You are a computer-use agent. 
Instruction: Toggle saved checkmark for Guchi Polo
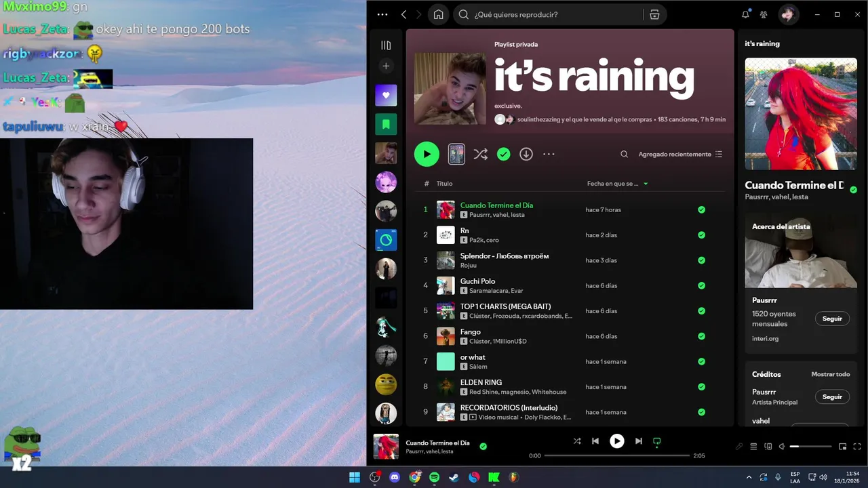coord(701,285)
